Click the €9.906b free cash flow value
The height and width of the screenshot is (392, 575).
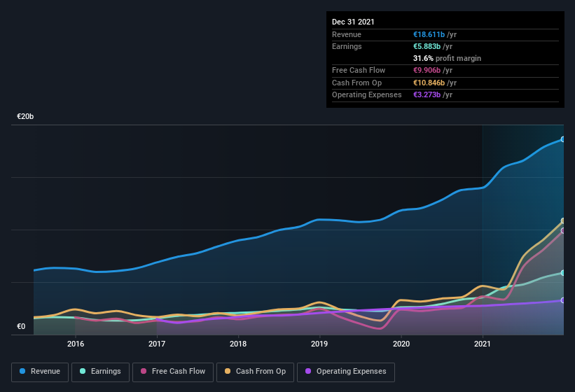pos(427,70)
